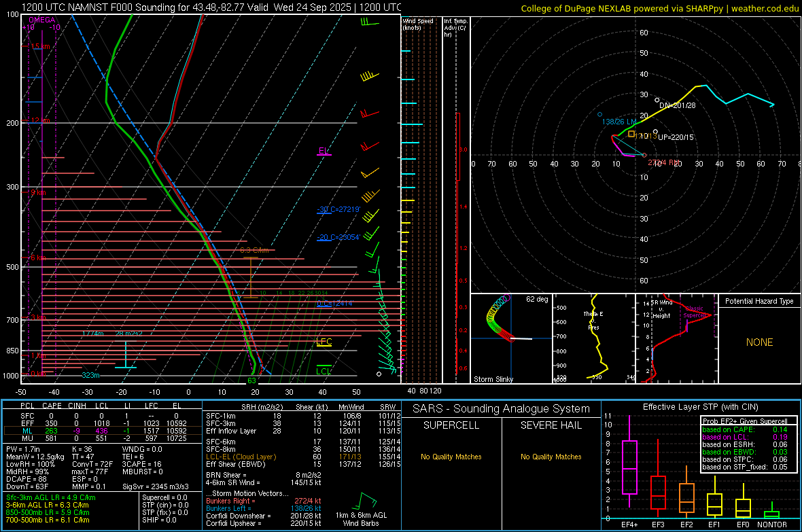Click the College of DuPage NEXLAB credit text

(659, 8)
